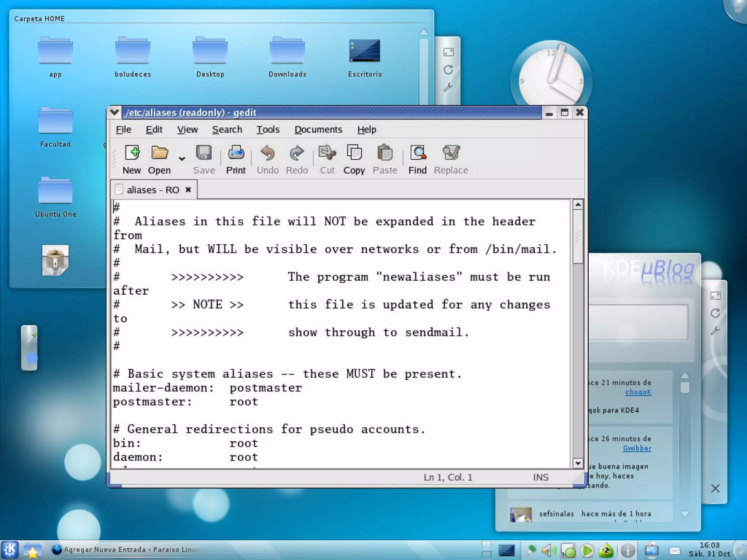
Task: Click the Find magnifier icon
Action: 418,153
